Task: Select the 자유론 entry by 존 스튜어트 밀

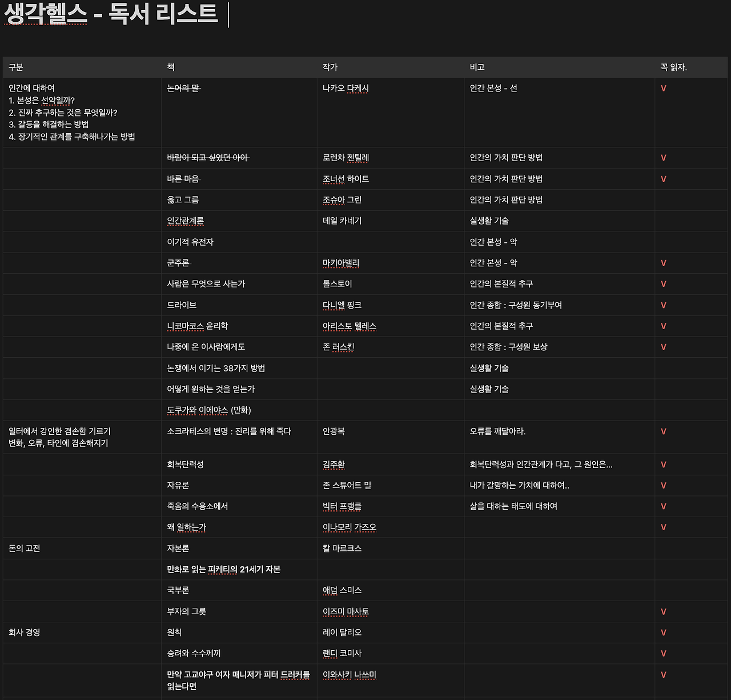Action: (x=179, y=485)
